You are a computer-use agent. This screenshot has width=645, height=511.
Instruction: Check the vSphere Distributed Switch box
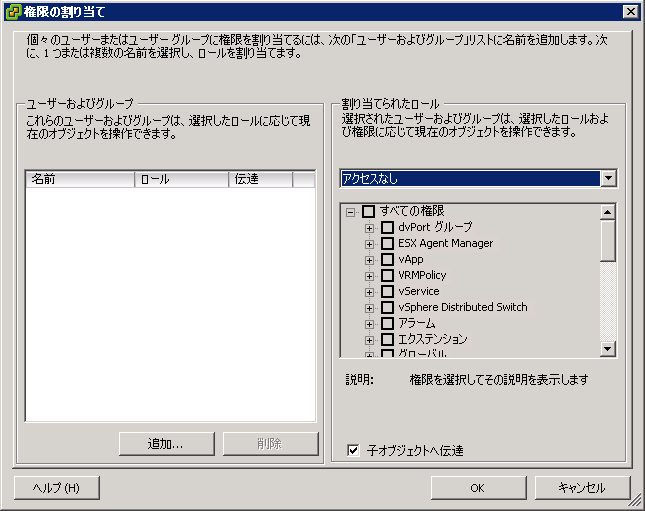[x=387, y=307]
